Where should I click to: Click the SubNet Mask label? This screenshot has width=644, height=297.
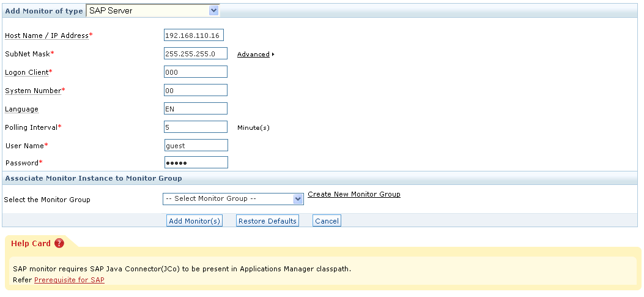click(x=28, y=54)
